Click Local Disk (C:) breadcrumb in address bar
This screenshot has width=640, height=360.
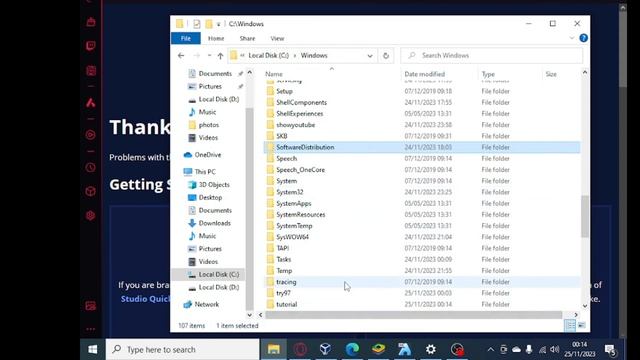tap(268, 56)
